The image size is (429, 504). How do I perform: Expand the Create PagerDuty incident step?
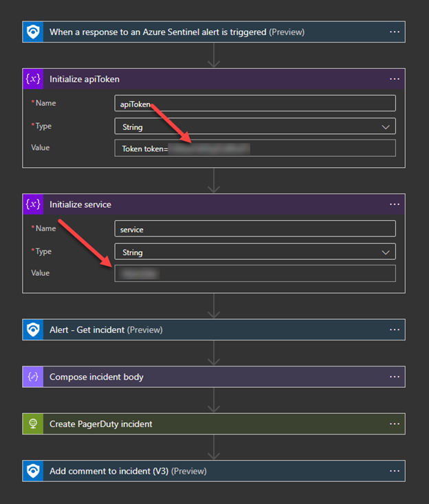214,424
